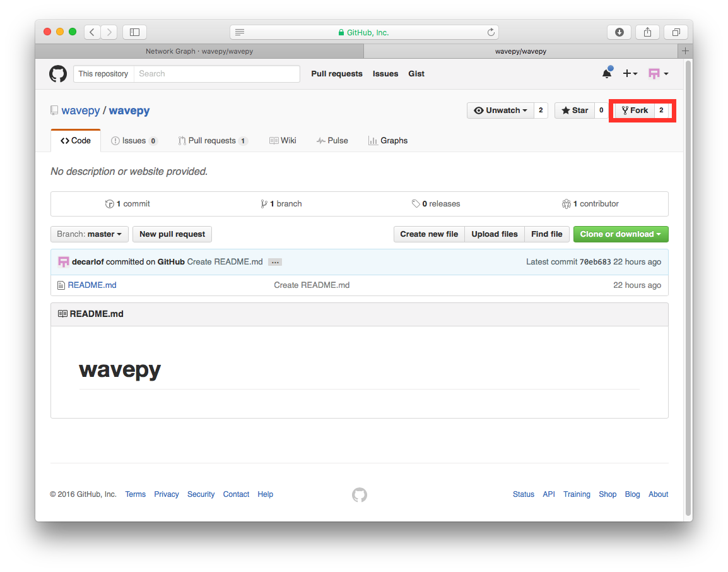Open the Create README.md commit message in file row

point(312,285)
